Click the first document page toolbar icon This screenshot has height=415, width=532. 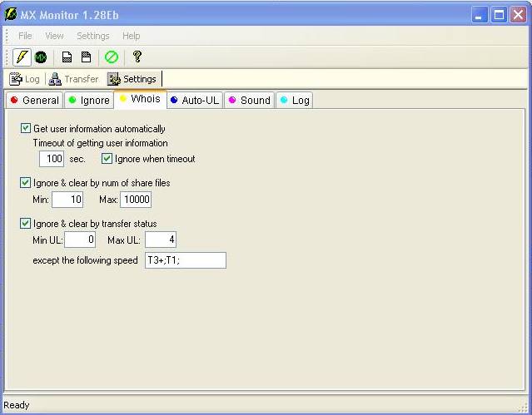67,57
